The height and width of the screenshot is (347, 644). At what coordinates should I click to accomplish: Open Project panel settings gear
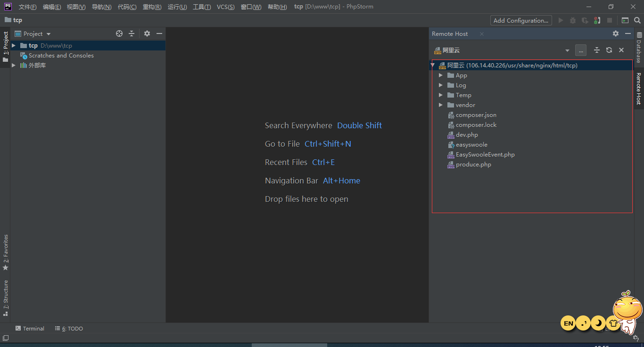[147, 33]
